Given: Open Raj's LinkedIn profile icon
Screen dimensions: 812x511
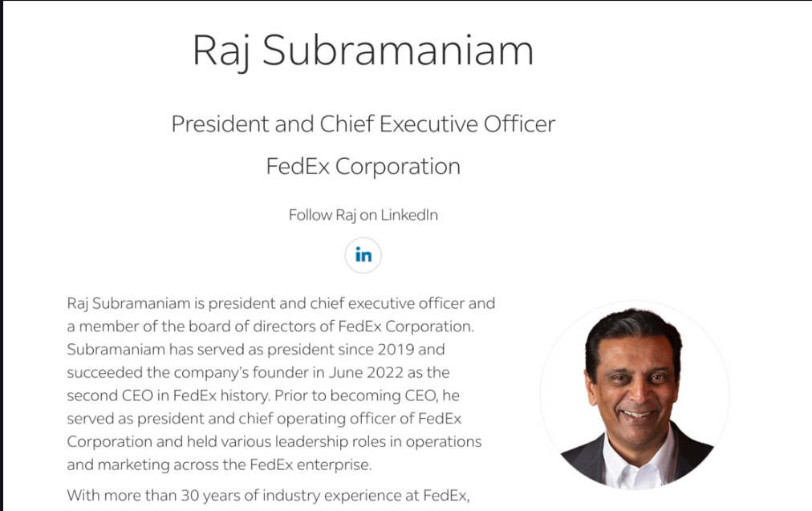Looking at the screenshot, I should pyautogui.click(x=363, y=256).
